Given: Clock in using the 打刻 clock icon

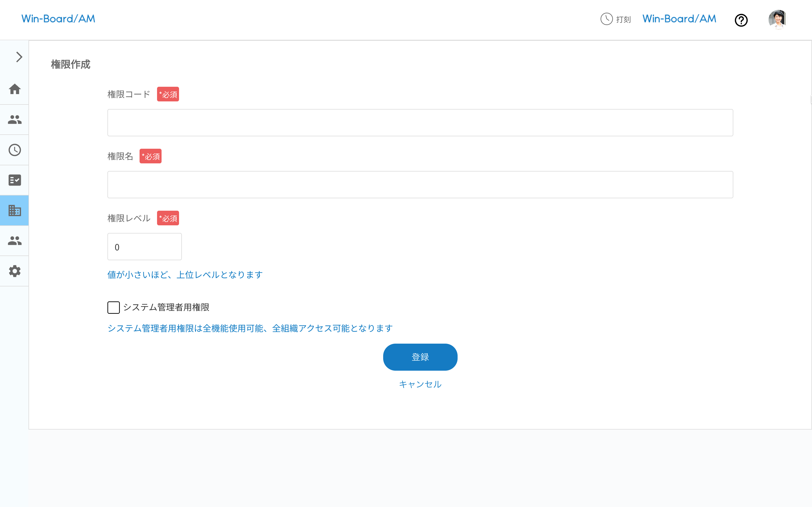Looking at the screenshot, I should (x=607, y=19).
